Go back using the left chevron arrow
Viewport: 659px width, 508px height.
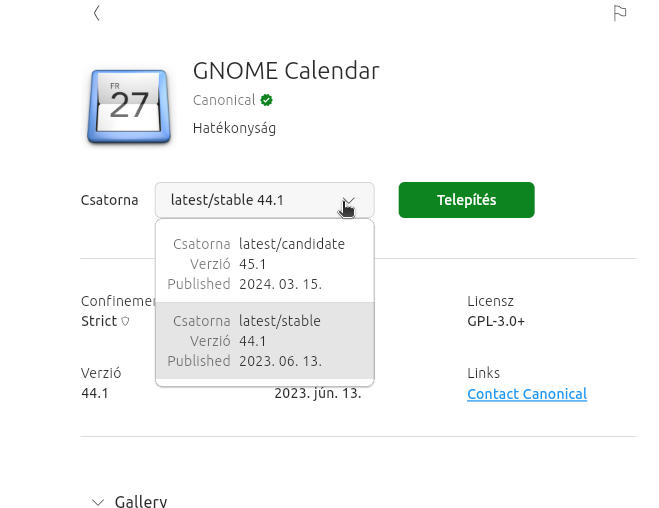pyautogui.click(x=97, y=13)
